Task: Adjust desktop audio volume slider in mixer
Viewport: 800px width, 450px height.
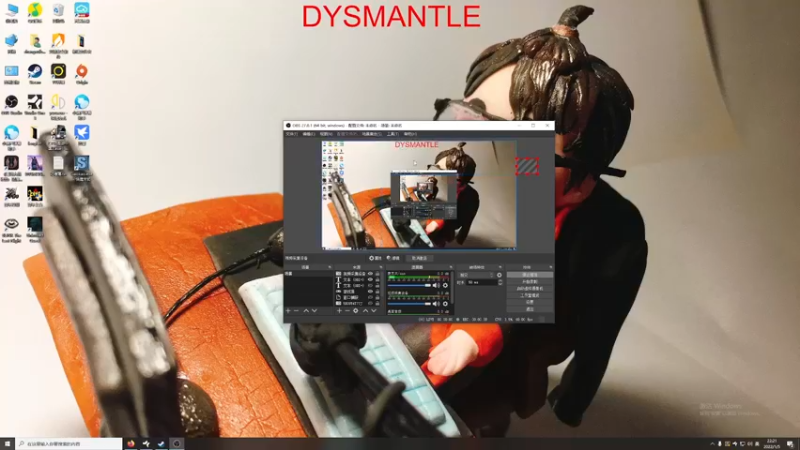Action: [409, 285]
